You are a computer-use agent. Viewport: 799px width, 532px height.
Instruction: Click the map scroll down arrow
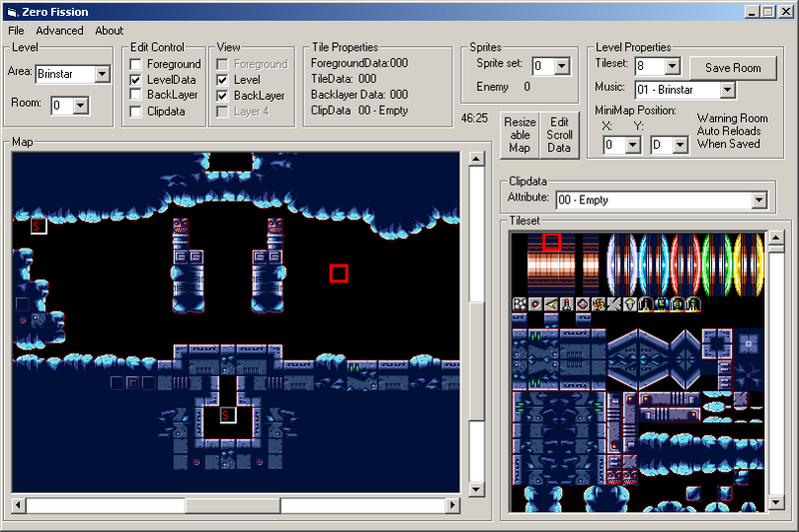(x=476, y=490)
